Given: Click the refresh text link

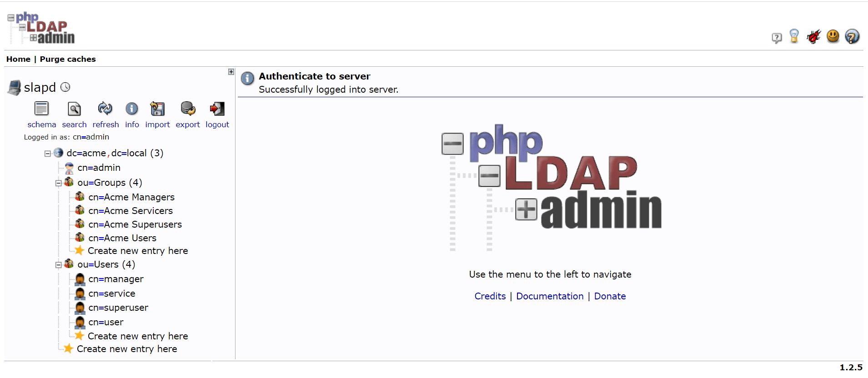Looking at the screenshot, I should click(105, 124).
